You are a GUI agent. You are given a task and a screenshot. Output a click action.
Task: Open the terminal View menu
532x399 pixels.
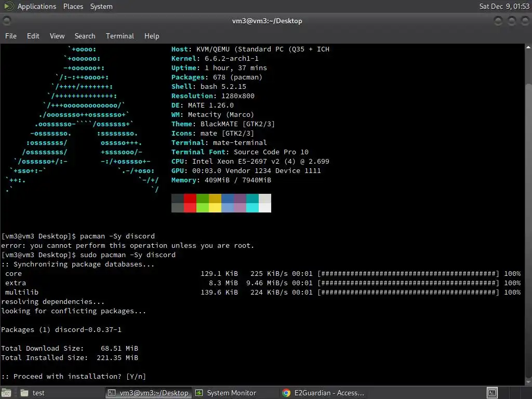point(57,36)
